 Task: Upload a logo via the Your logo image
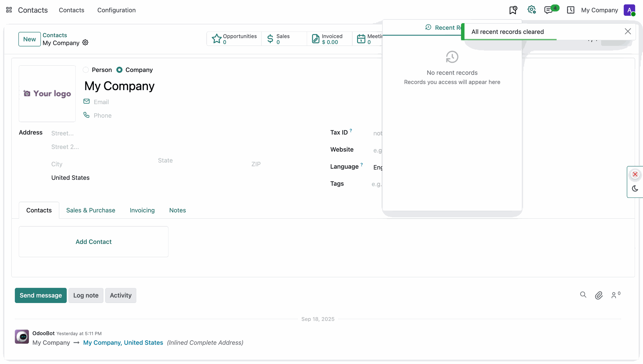pos(47,93)
